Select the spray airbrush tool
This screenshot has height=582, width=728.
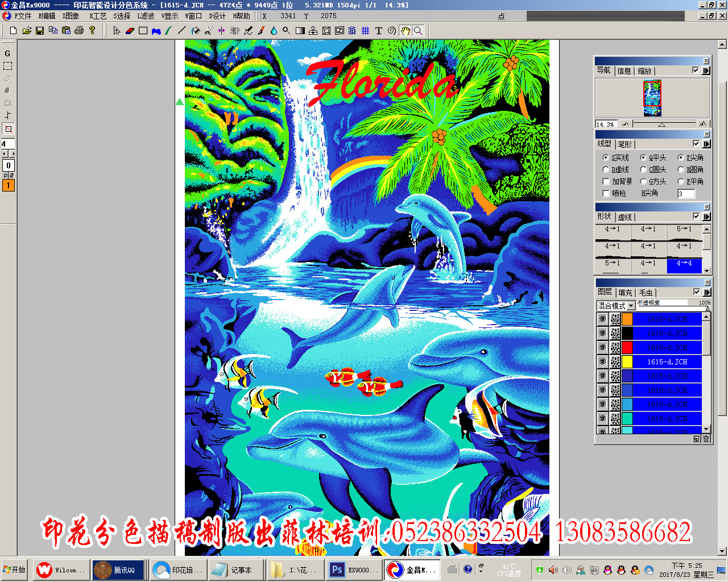click(x=234, y=31)
